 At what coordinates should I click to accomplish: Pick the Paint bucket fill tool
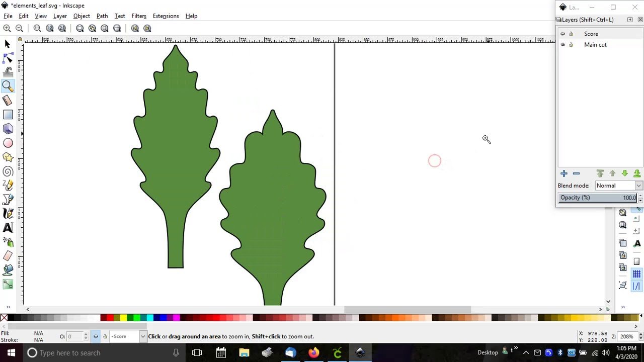[8, 270]
